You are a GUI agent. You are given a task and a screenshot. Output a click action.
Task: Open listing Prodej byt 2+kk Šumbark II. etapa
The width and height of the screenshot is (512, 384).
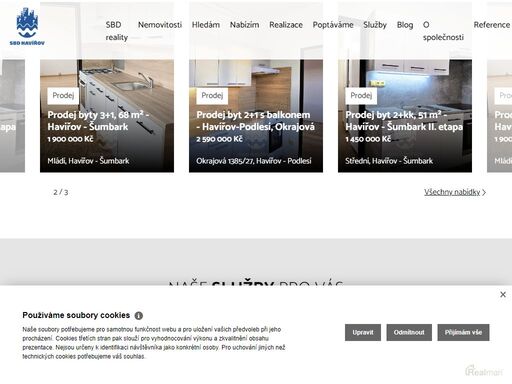(x=405, y=116)
